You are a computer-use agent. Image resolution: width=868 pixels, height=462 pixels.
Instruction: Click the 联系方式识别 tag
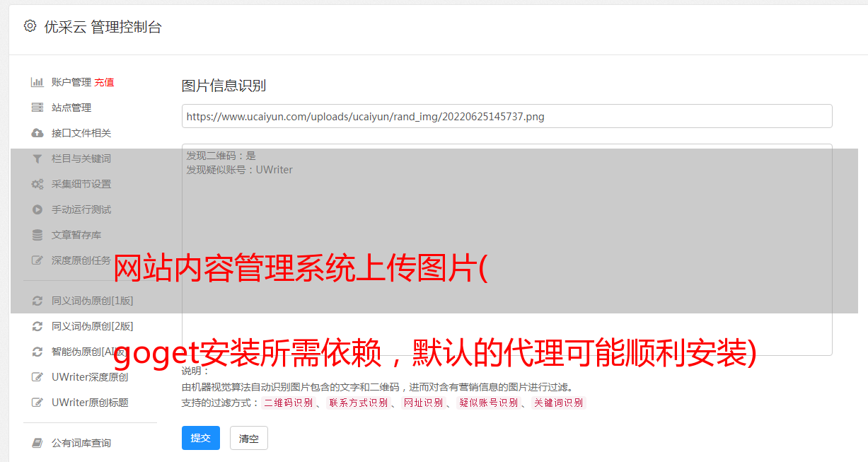point(359,403)
